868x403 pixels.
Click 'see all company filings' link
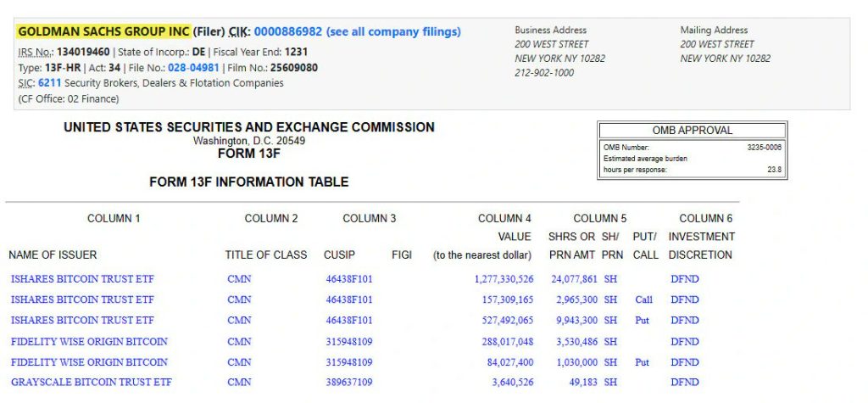click(393, 31)
